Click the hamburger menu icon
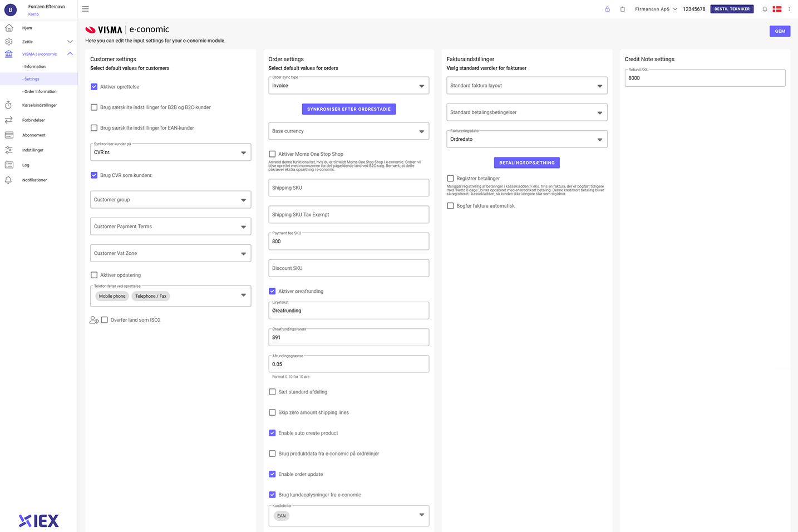This screenshot has width=798, height=532. [85, 9]
